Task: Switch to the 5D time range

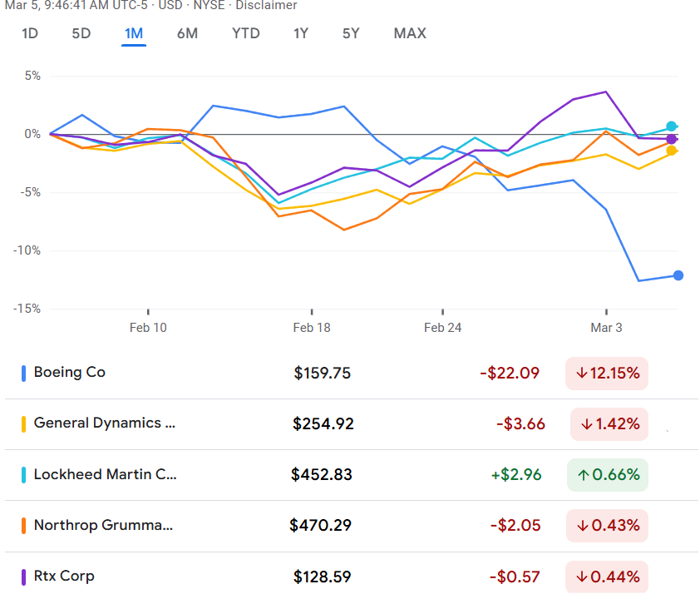Action: point(81,34)
